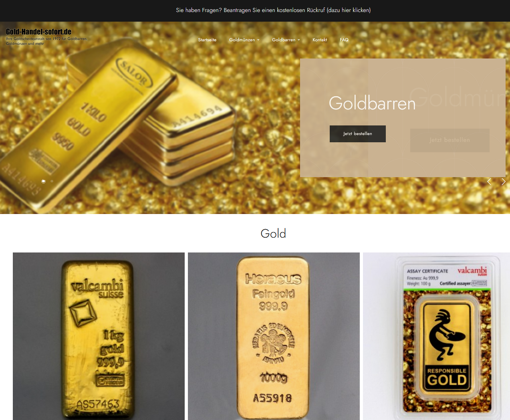Image resolution: width=510 pixels, height=420 pixels.
Task: Request a free callback via top banner
Action: pos(273,10)
